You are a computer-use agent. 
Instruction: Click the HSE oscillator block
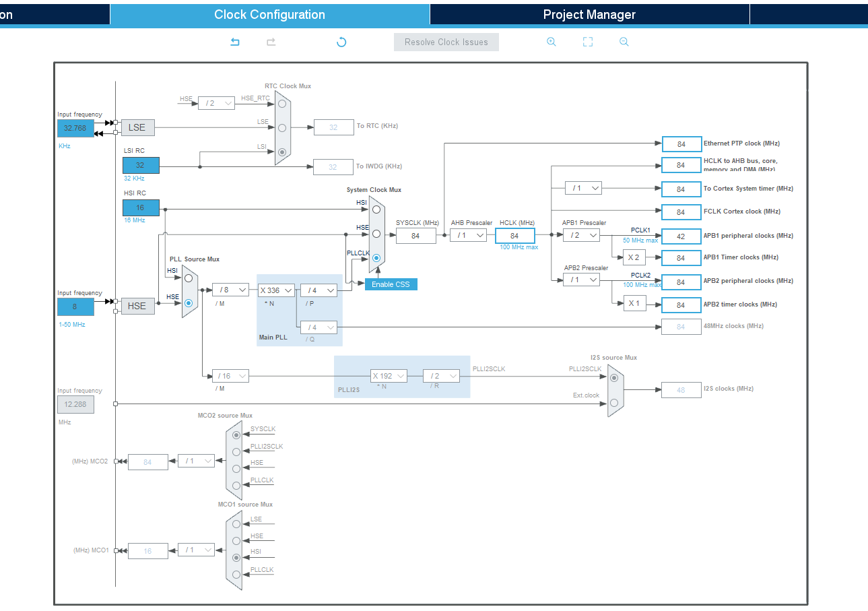(x=137, y=306)
